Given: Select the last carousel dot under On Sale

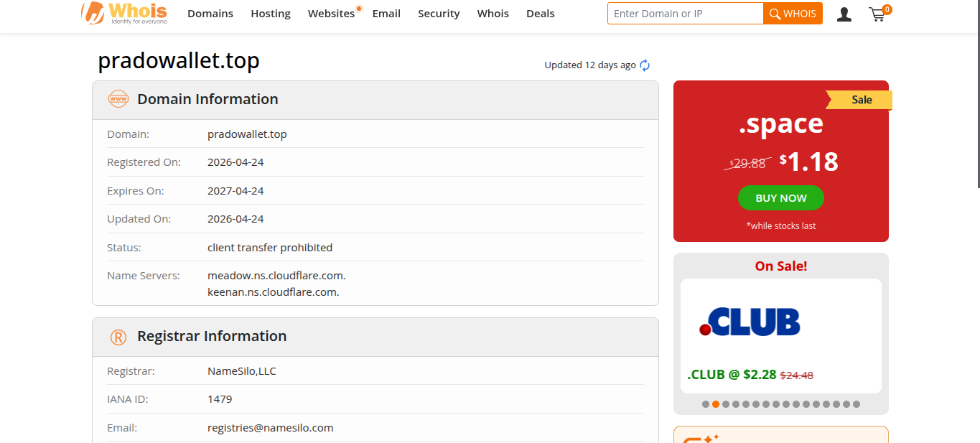Looking at the screenshot, I should click(x=857, y=404).
